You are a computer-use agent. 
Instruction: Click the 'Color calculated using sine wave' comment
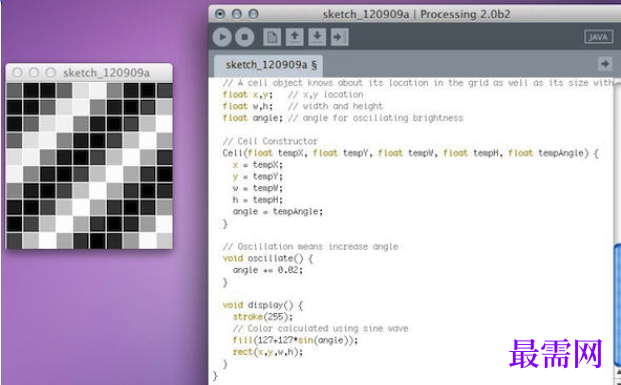320,329
